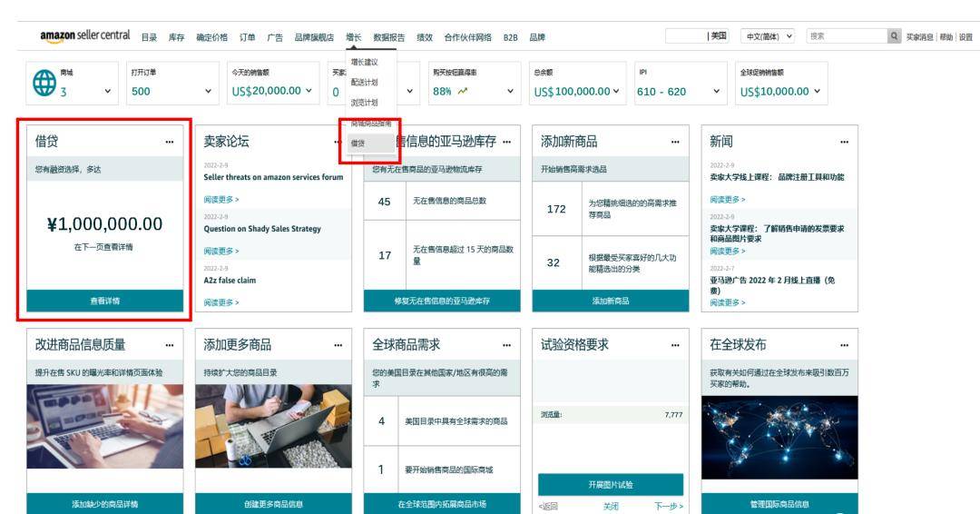The image size is (980, 514).
Task: Open the 数据报告 navigation menu
Action: pos(388,37)
